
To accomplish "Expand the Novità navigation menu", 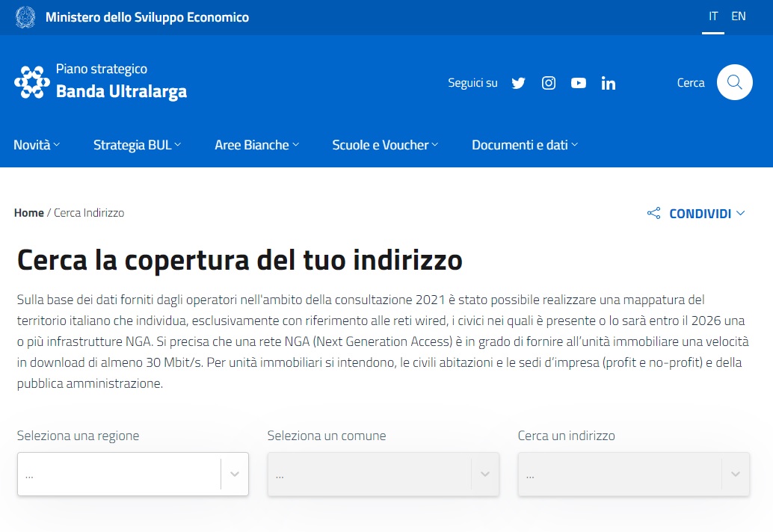I will (36, 145).
